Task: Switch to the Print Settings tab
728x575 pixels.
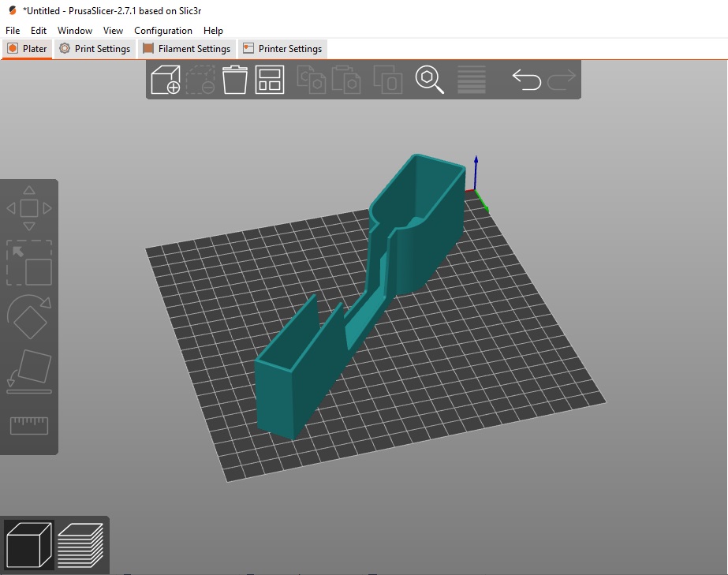Action: pyautogui.click(x=95, y=49)
